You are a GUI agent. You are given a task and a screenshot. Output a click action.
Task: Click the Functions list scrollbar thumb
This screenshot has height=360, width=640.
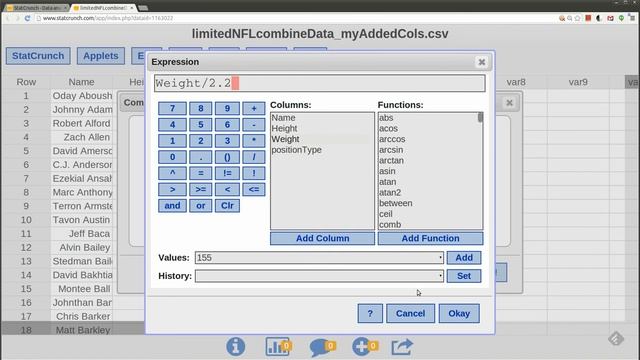point(480,118)
